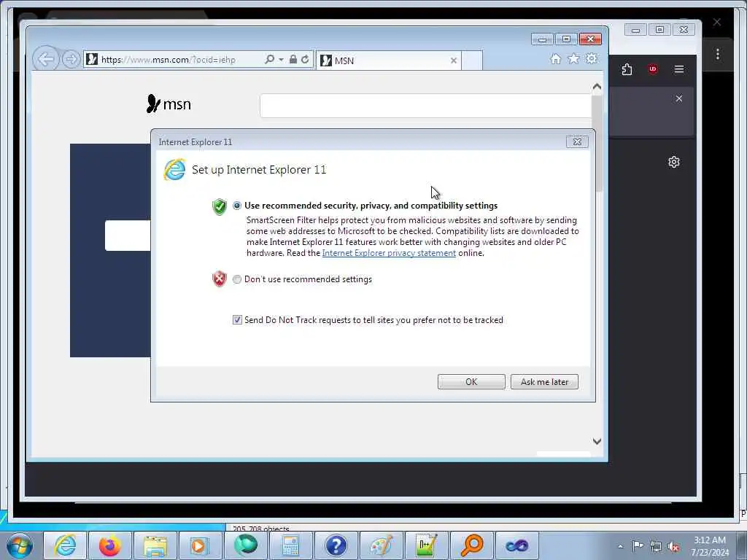Maximize the Internet Explorer window
Screen dimensions: 747x560
(566, 39)
